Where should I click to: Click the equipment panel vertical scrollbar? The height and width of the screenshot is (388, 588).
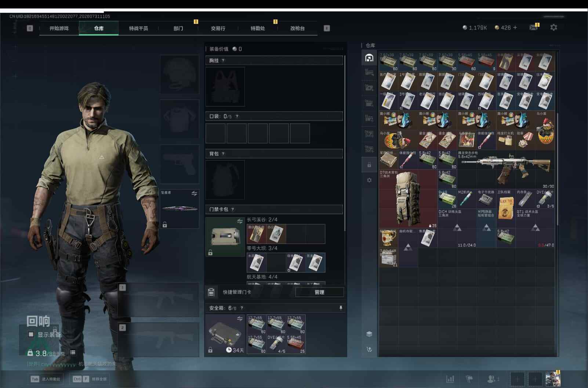tap(345, 143)
